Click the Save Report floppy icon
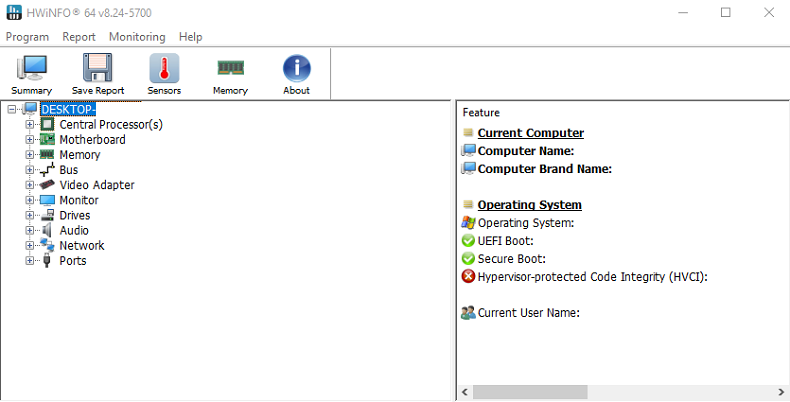790x402 pixels. click(98, 68)
